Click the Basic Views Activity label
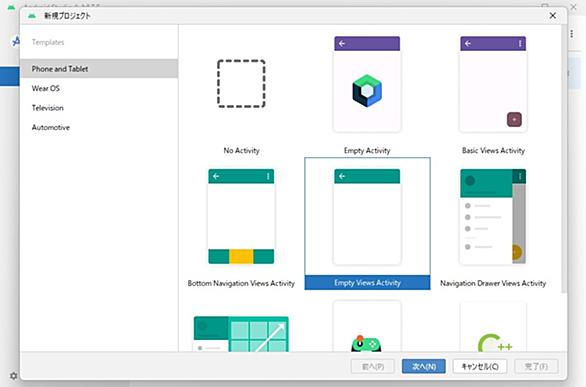The width and height of the screenshot is (586, 387). tap(493, 151)
